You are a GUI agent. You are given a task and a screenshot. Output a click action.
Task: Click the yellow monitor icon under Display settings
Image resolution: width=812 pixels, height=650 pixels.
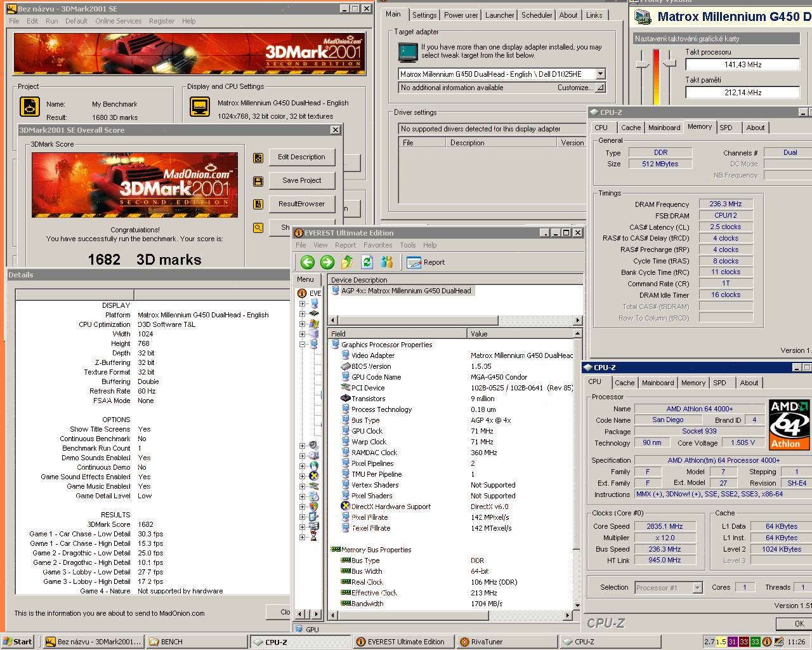(x=200, y=107)
